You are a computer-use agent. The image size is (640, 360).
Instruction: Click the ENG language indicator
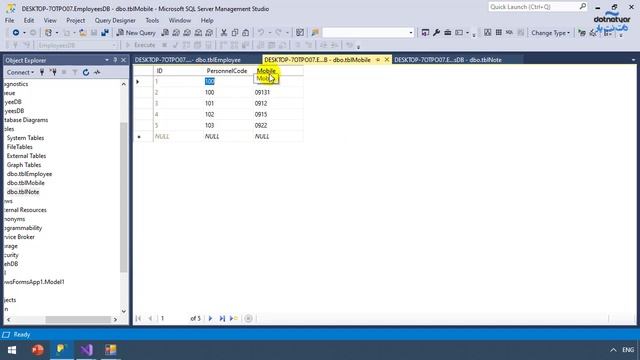[x=628, y=350]
